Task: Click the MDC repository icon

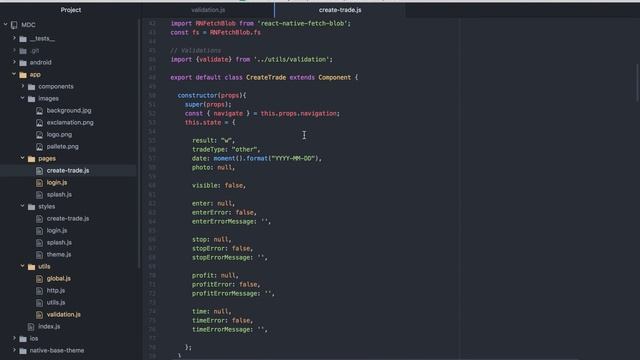Action: tap(14, 25)
